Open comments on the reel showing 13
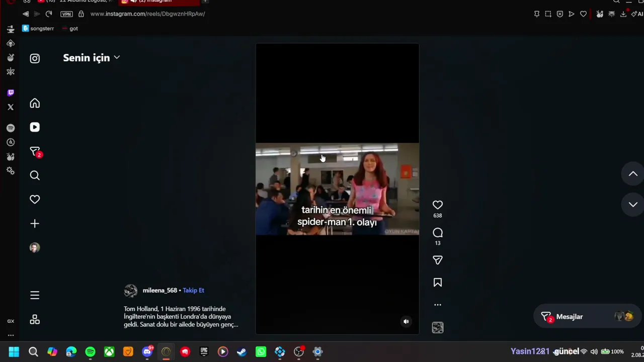The image size is (644, 362). coord(438,233)
